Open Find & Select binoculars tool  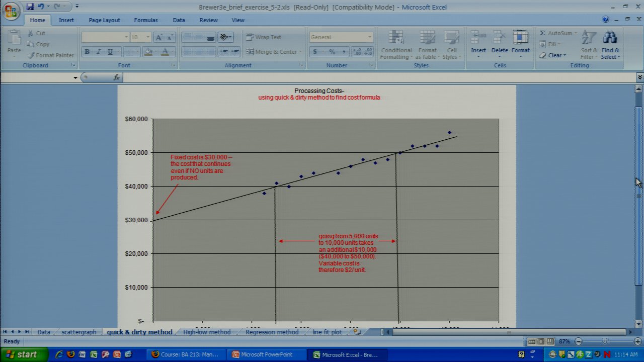coord(610,45)
